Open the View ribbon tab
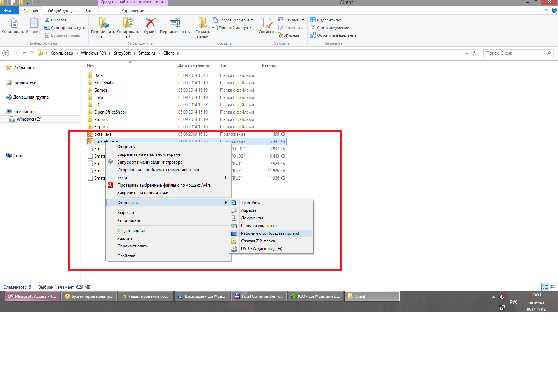 coord(89,11)
